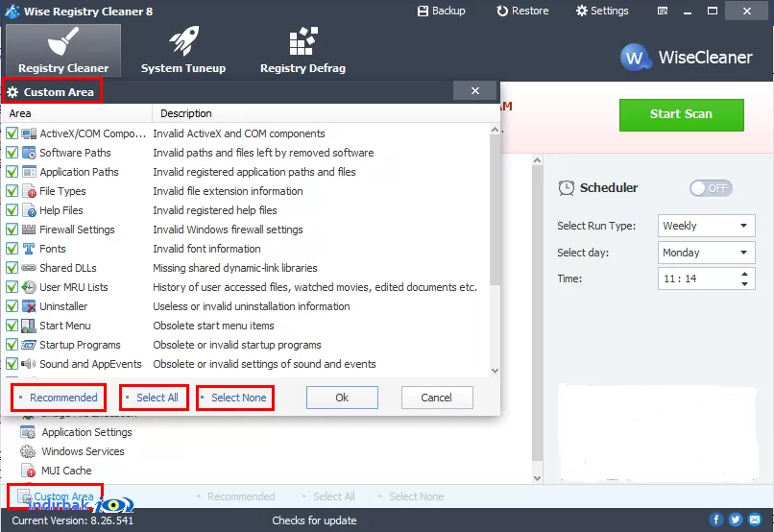The image size is (774, 532).
Task: Toggle the Scheduler switch on
Action: tap(712, 188)
